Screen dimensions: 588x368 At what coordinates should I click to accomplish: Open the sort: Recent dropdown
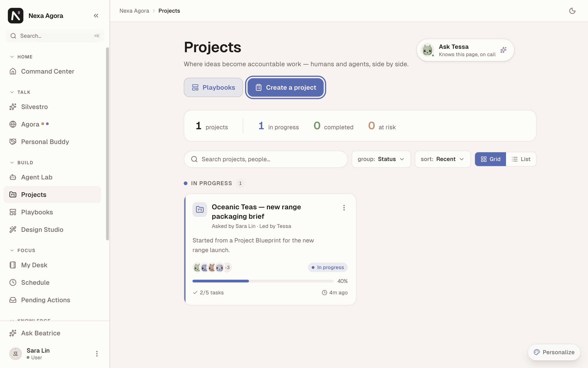pos(442,159)
